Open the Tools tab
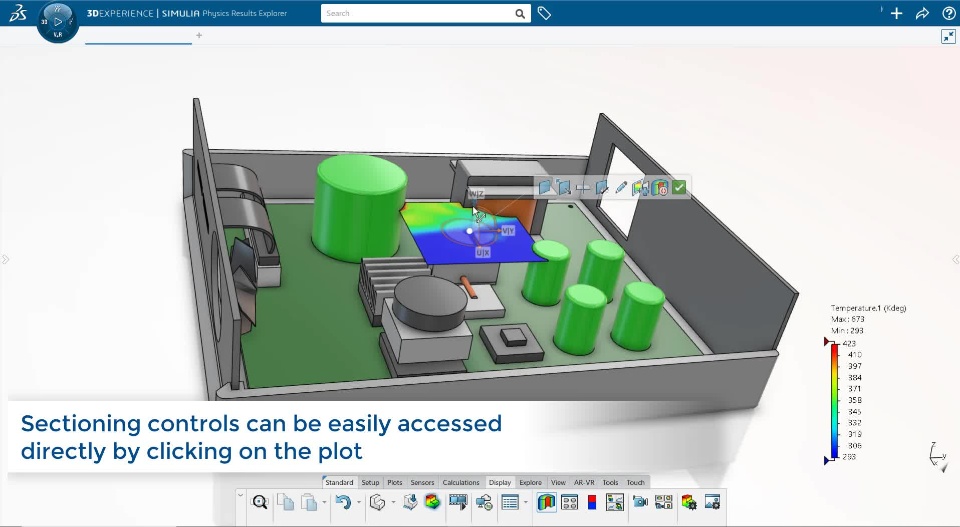 [x=610, y=482]
